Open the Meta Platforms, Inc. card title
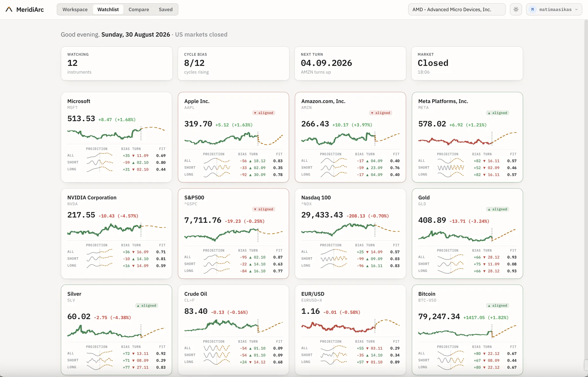 (x=443, y=101)
